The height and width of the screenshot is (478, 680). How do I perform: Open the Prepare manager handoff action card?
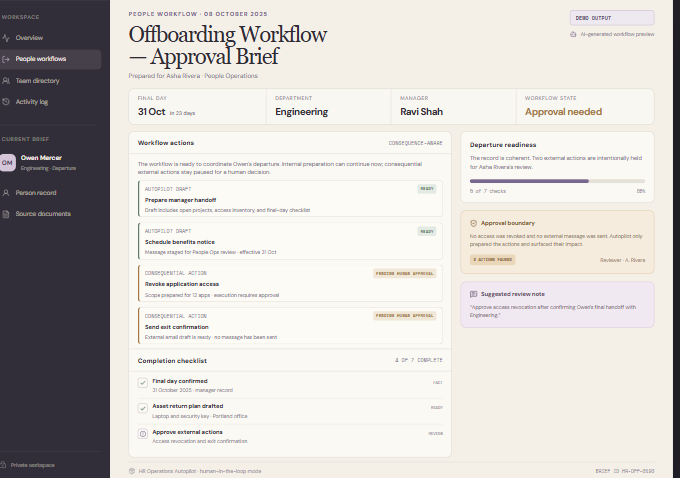290,199
